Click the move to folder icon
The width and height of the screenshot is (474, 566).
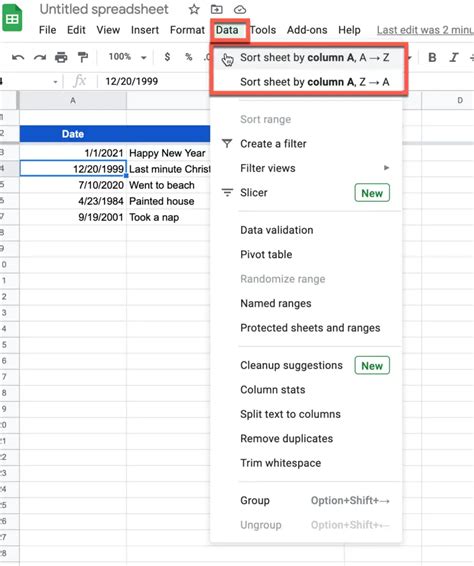[x=217, y=9]
